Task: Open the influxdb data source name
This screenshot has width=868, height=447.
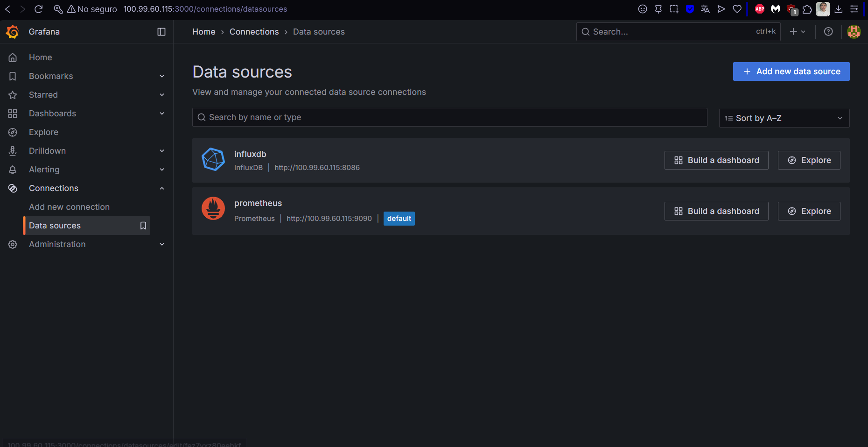Action: pyautogui.click(x=250, y=154)
